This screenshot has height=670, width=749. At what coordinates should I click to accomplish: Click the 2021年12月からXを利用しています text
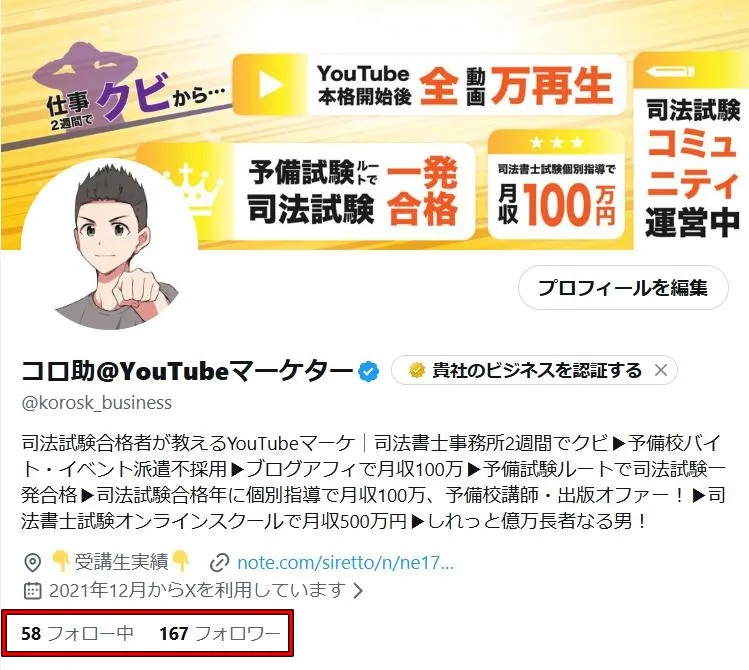coord(197,590)
